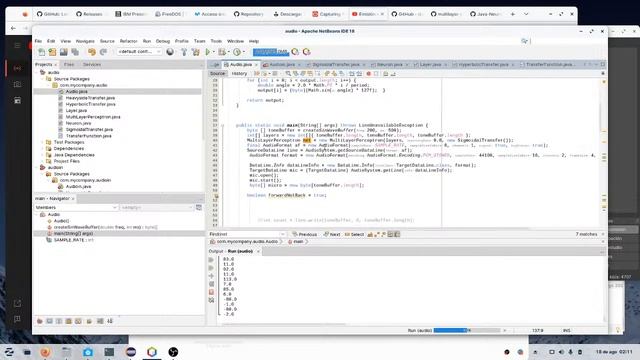Click the Profile Project clock icon

pos(237,52)
